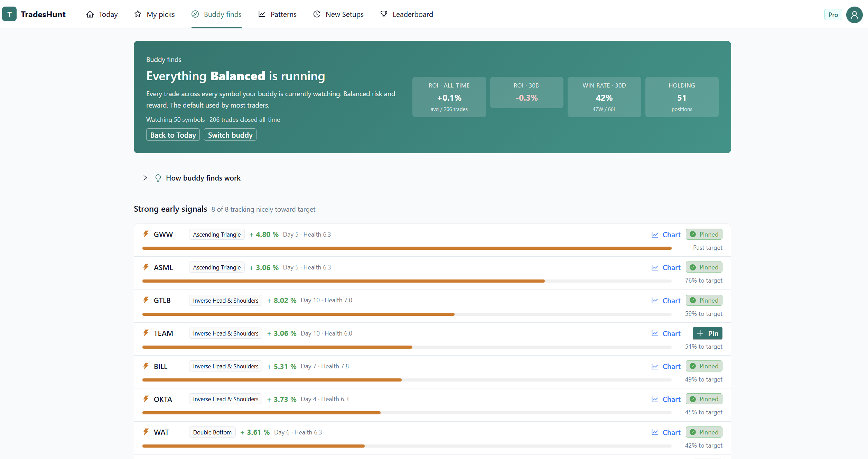Click the TradesHunt logo icon
868x459 pixels.
(x=9, y=14)
